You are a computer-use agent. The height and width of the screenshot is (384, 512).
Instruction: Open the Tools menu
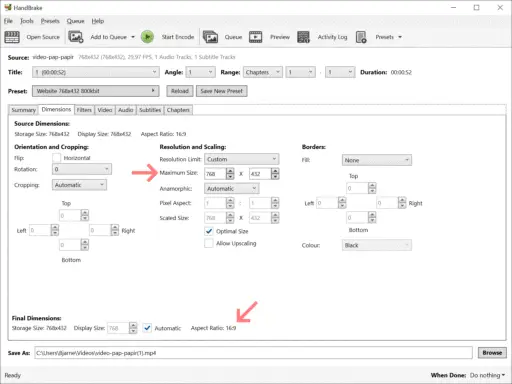point(27,21)
